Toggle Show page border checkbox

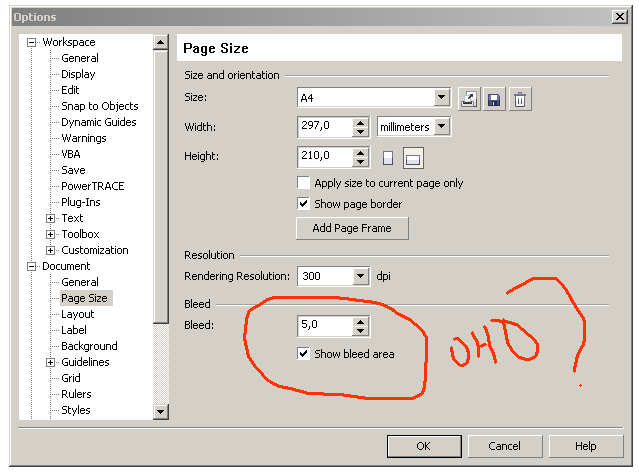304,204
